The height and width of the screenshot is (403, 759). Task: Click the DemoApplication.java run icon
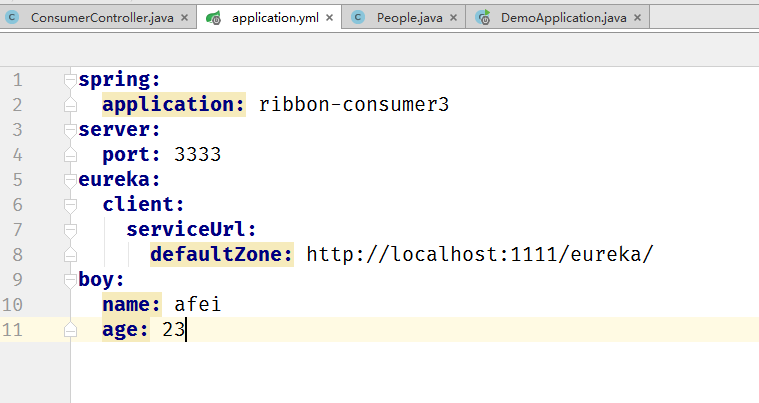[483, 18]
